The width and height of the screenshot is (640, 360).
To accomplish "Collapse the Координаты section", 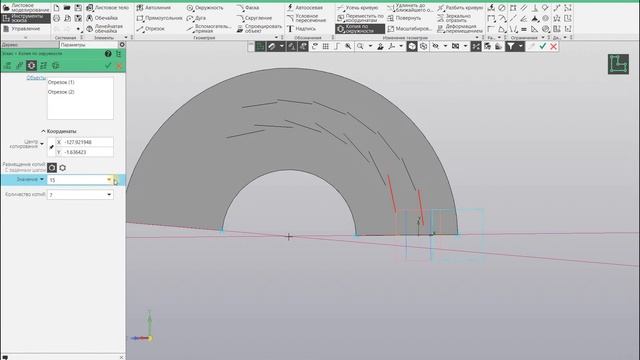I will pos(43,131).
